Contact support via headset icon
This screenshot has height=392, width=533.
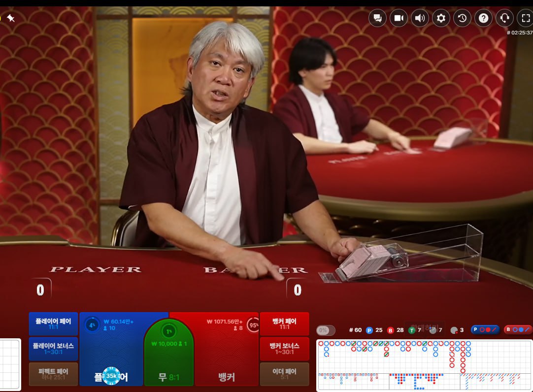(x=505, y=18)
